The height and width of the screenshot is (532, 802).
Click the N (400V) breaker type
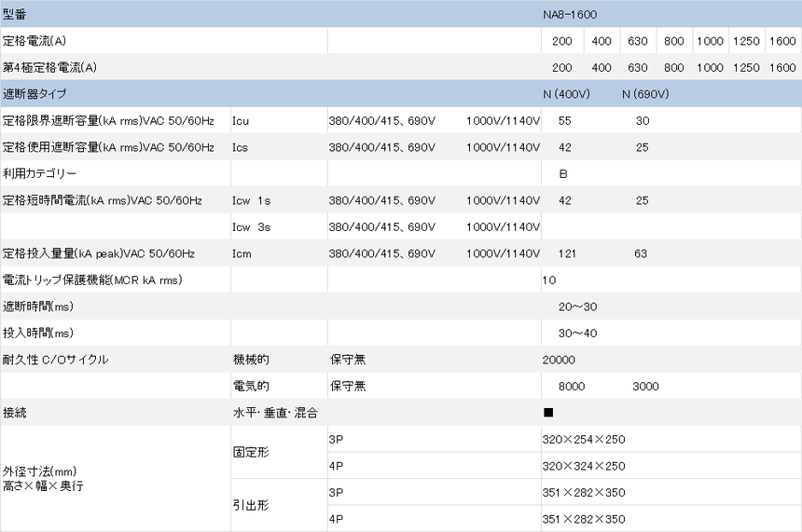(x=566, y=94)
